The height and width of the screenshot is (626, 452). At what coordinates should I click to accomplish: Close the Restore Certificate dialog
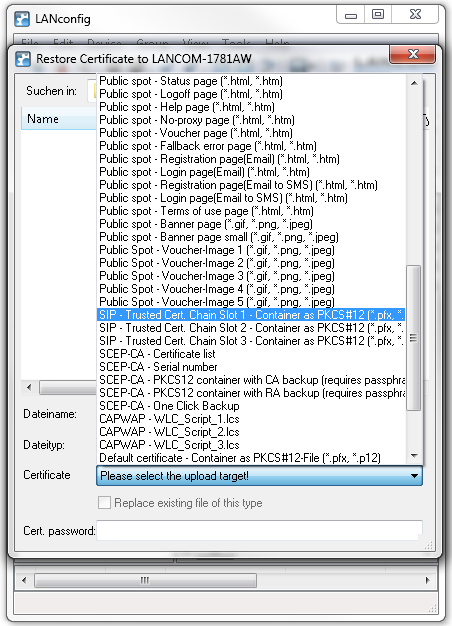click(412, 54)
